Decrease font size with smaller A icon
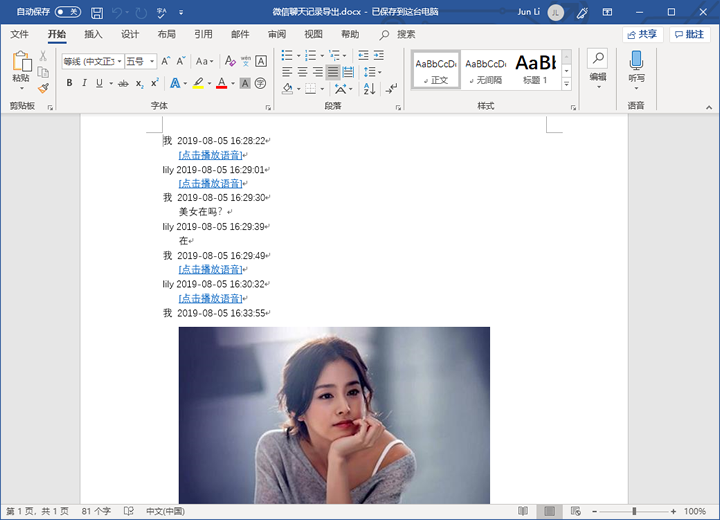The height and width of the screenshot is (520, 720). (x=181, y=61)
